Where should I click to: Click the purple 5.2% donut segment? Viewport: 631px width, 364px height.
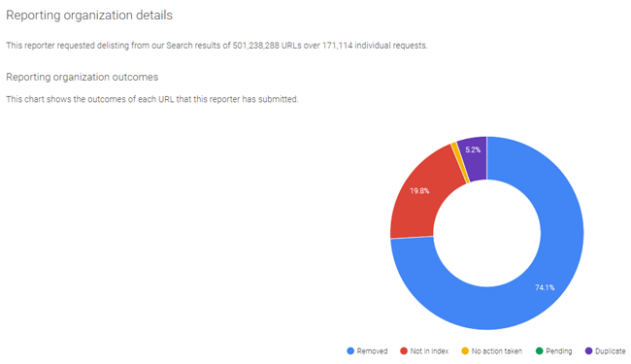point(475,161)
